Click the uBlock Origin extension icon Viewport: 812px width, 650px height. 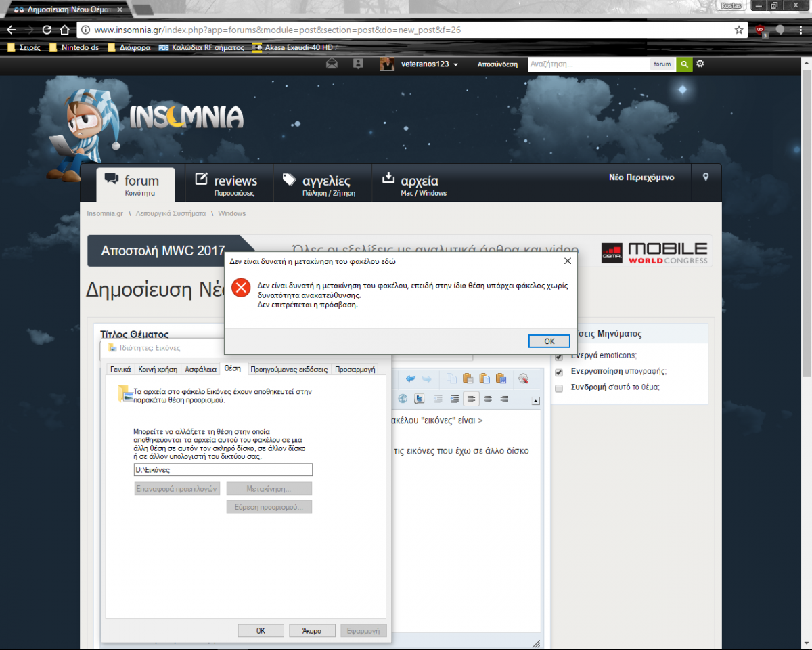[x=760, y=30]
